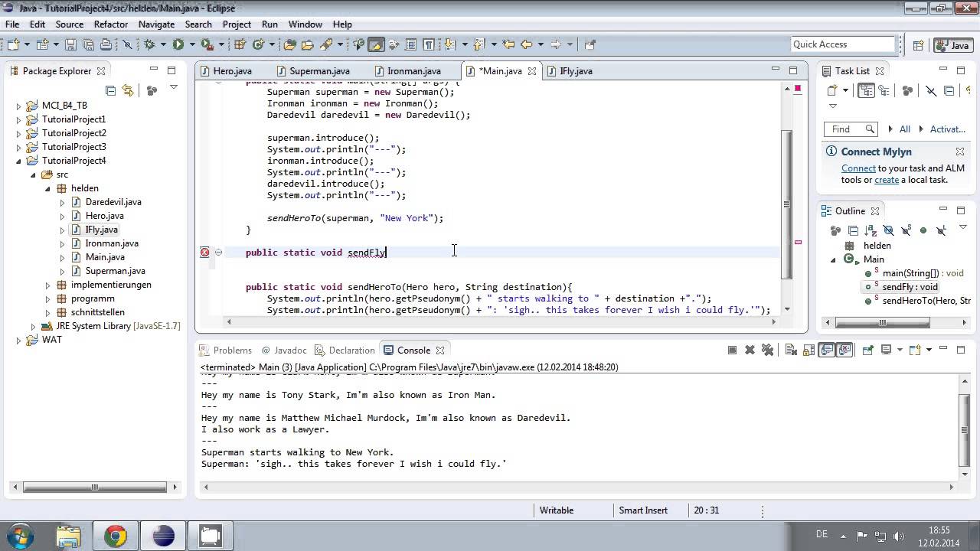Click Google Chrome icon on Windows taskbar
980x551 pixels.
116,536
